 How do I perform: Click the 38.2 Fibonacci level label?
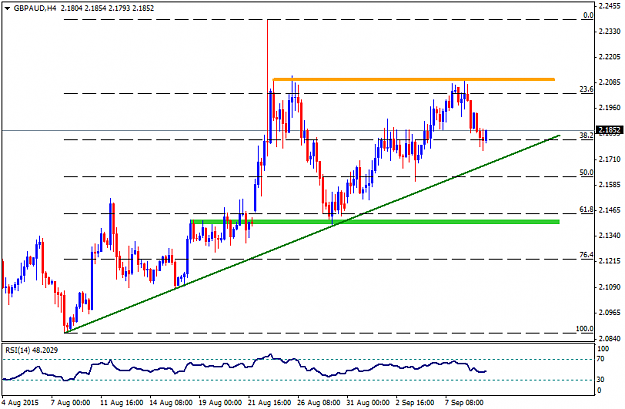586,135
